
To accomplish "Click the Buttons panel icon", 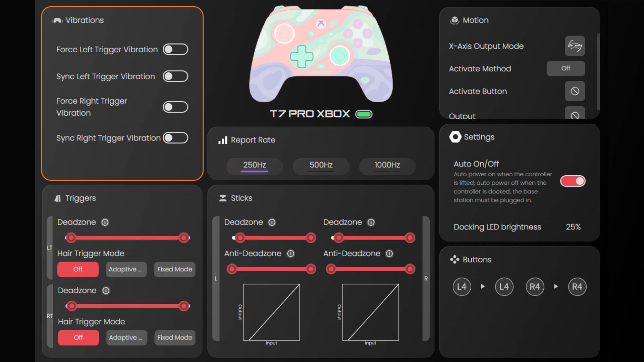I will (x=454, y=259).
